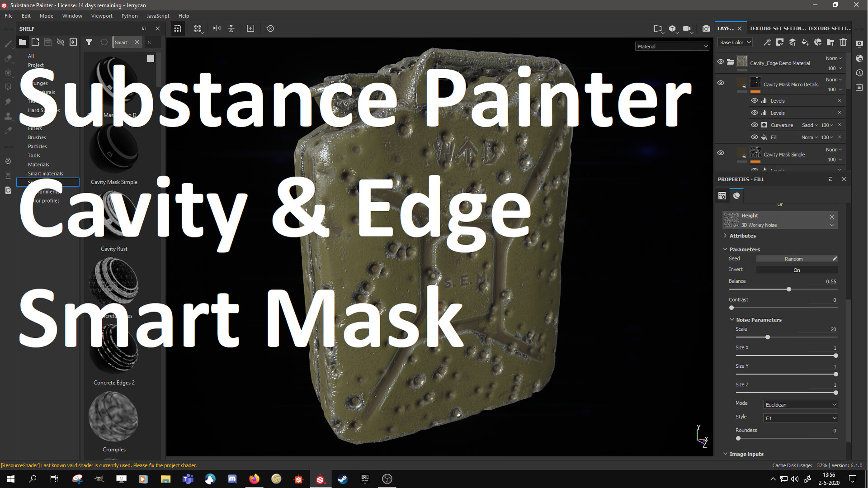This screenshot has width=868, height=488.
Task: Click the Add folder icon in Layers panel
Action: pos(830,42)
